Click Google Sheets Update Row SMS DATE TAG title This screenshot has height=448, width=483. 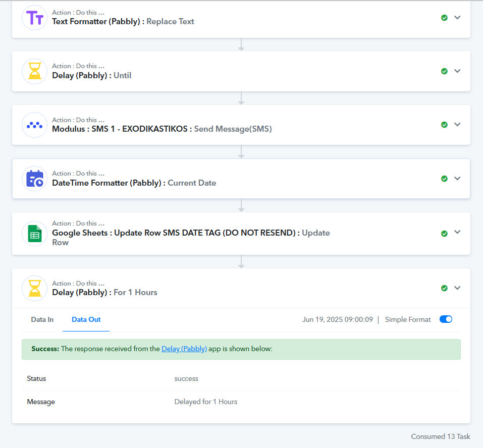[x=191, y=238]
